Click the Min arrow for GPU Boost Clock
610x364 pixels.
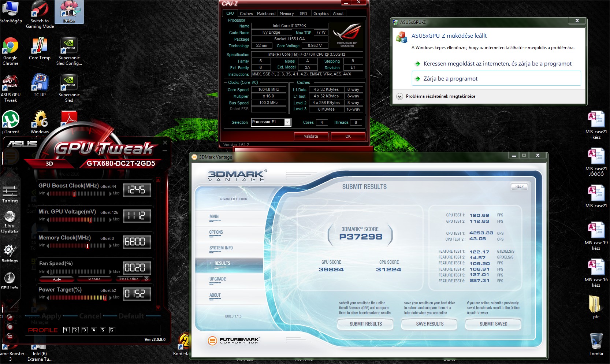click(48, 193)
